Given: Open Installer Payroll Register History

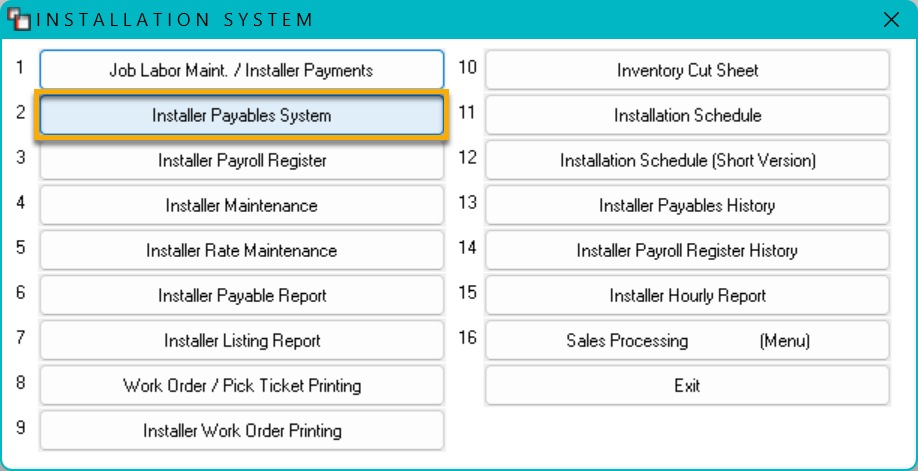Looking at the screenshot, I should pyautogui.click(x=687, y=250).
